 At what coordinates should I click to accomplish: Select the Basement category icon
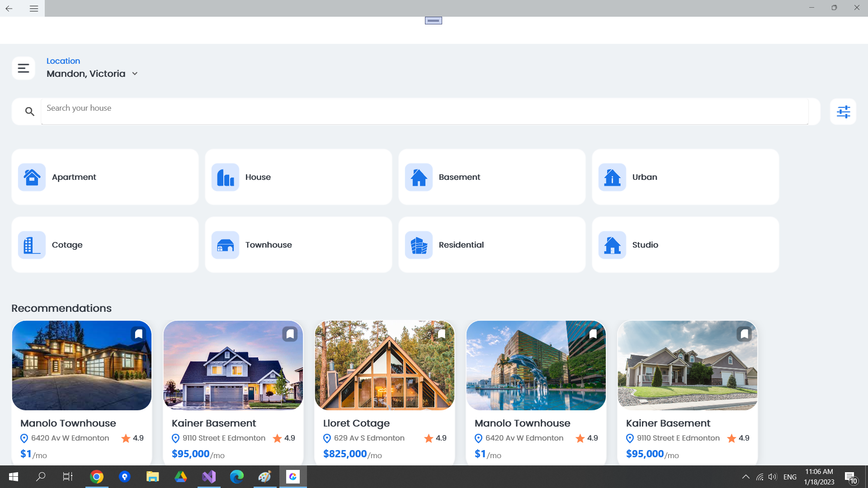419,177
